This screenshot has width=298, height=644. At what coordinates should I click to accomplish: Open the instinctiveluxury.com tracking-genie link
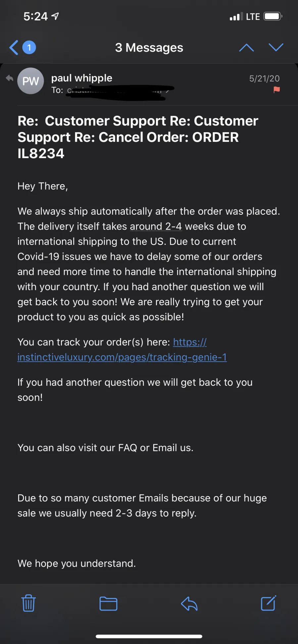pyautogui.click(x=122, y=357)
